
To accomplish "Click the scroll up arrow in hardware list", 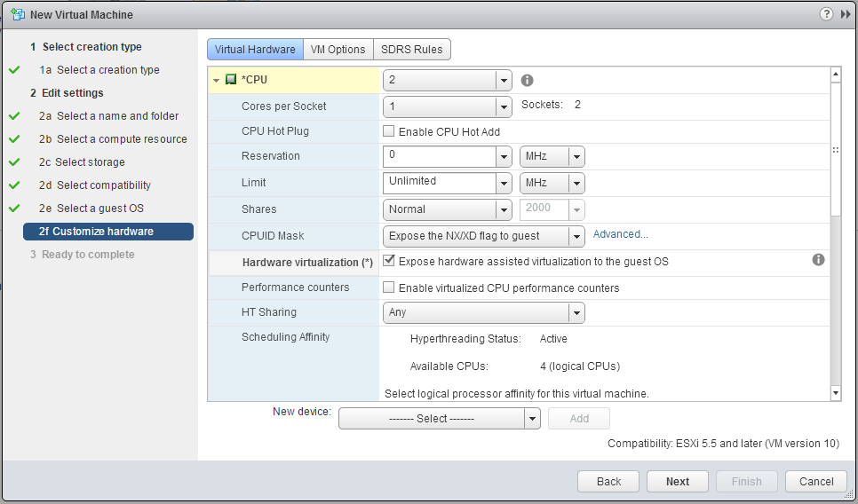I will coord(835,75).
